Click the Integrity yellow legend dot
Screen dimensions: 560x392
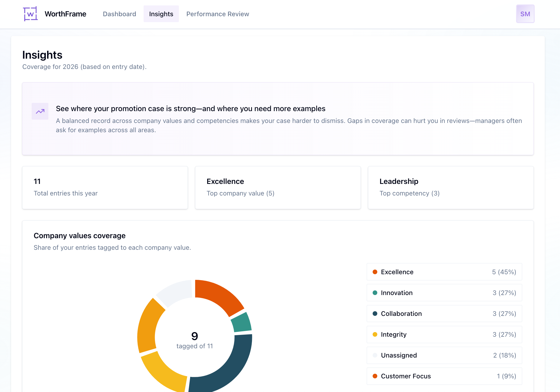coord(375,334)
